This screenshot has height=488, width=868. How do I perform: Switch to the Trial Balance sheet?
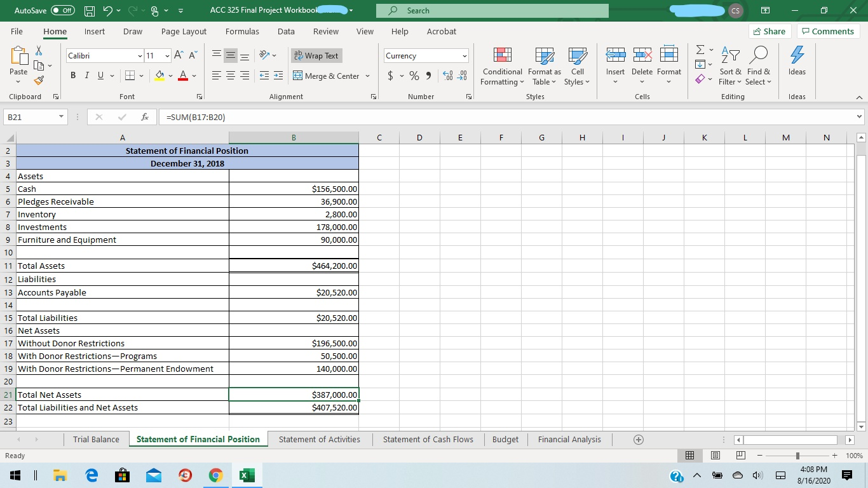click(96, 439)
